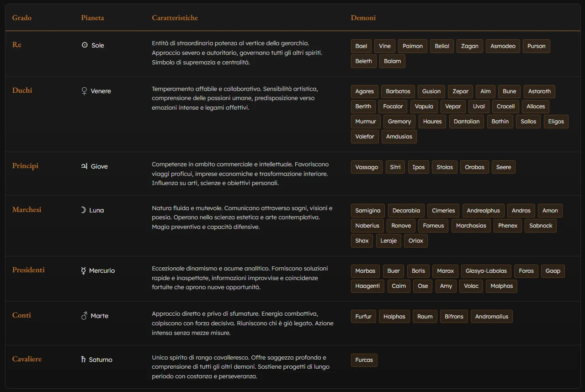Click the Stolas tag
585x392 pixels.
pyautogui.click(x=445, y=167)
